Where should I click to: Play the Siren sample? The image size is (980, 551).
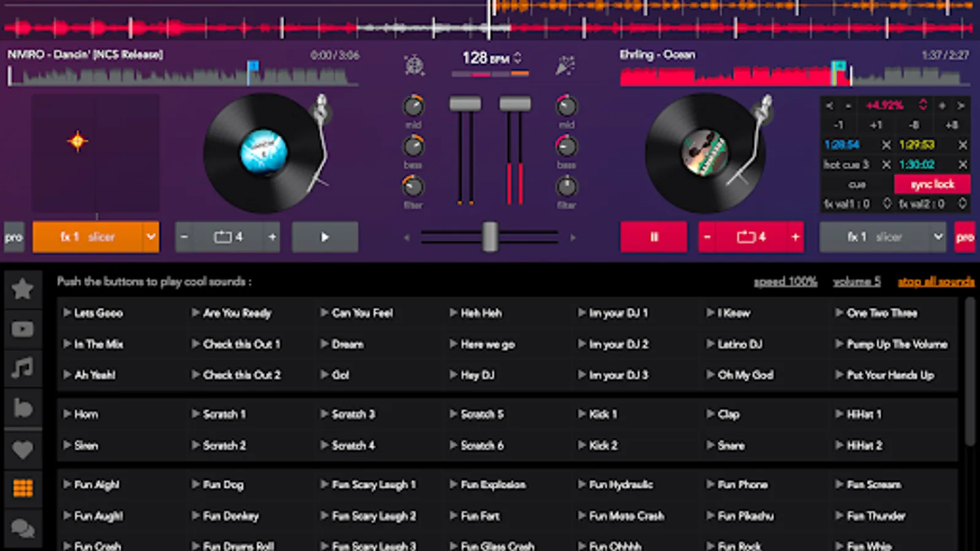click(80, 446)
